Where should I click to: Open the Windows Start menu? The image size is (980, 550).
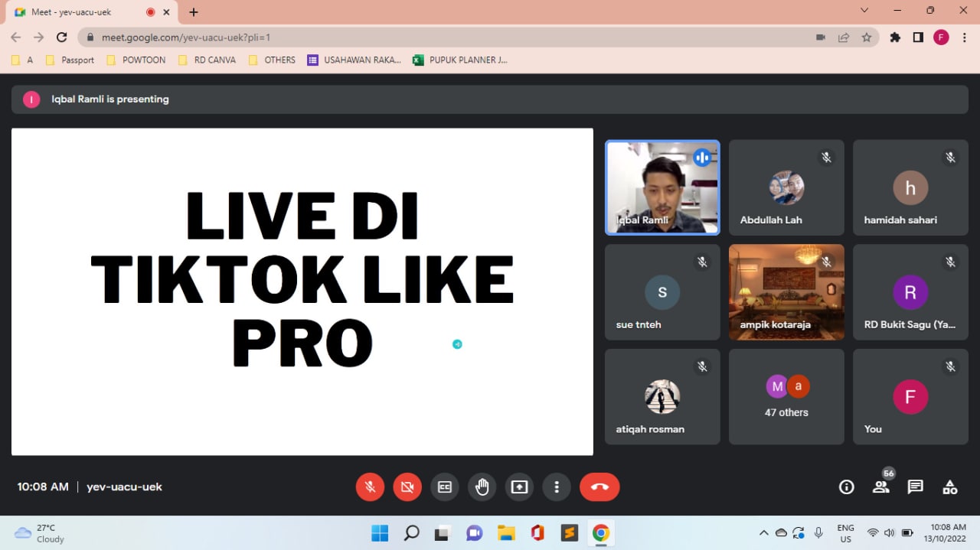click(x=379, y=533)
